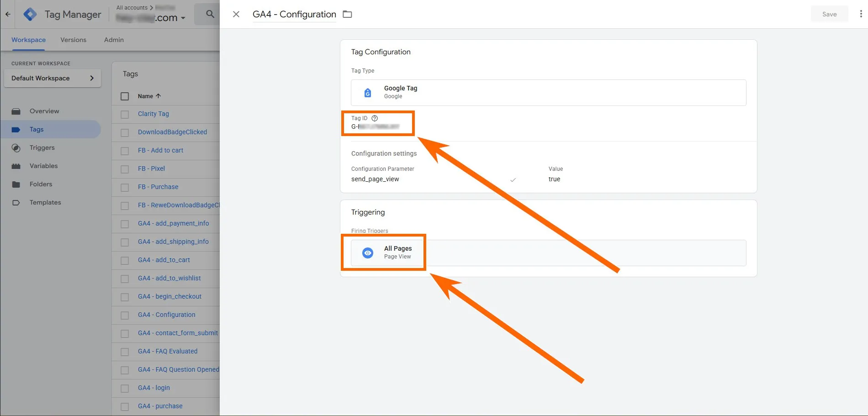
Task: Open the Admin tab
Action: tap(114, 40)
